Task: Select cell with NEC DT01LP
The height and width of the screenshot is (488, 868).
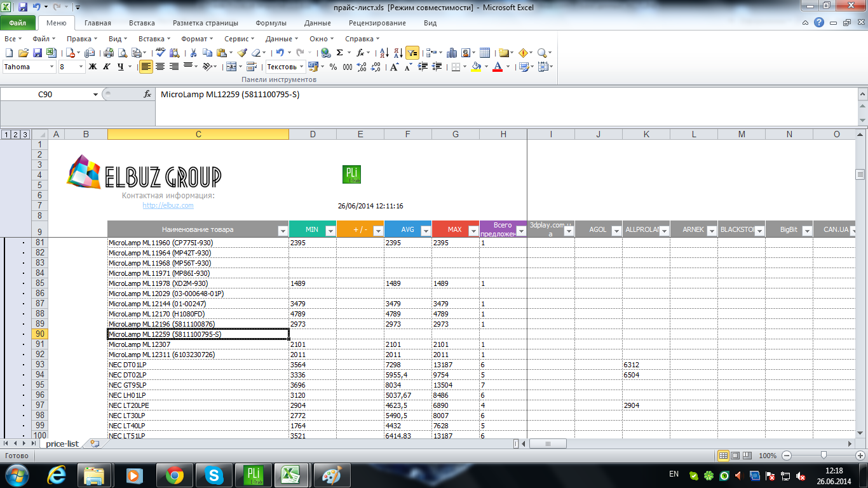Action: tap(198, 365)
